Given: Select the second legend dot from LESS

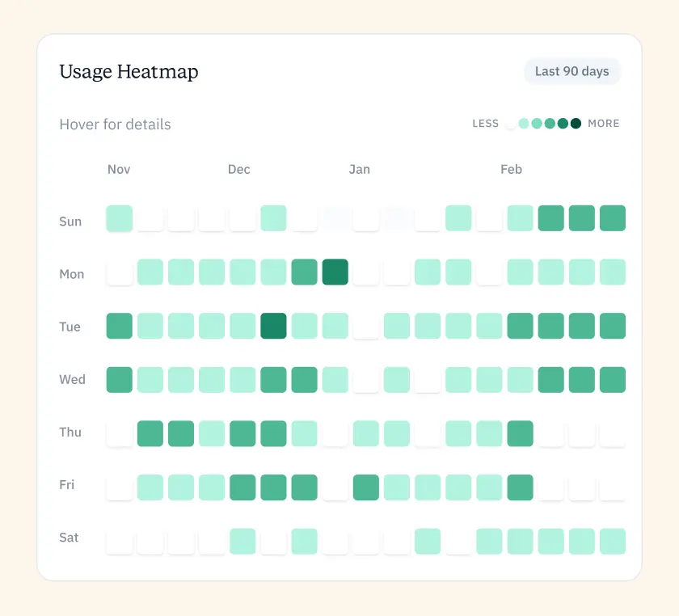Looking at the screenshot, I should tap(524, 124).
